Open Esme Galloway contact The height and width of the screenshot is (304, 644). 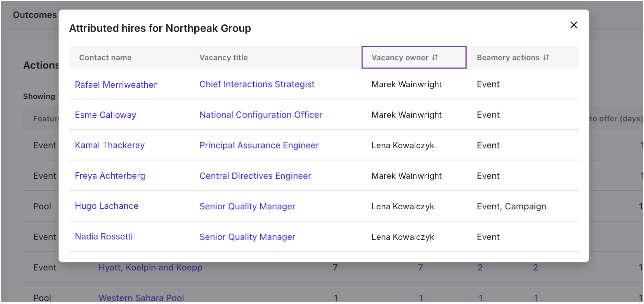pyautogui.click(x=105, y=115)
